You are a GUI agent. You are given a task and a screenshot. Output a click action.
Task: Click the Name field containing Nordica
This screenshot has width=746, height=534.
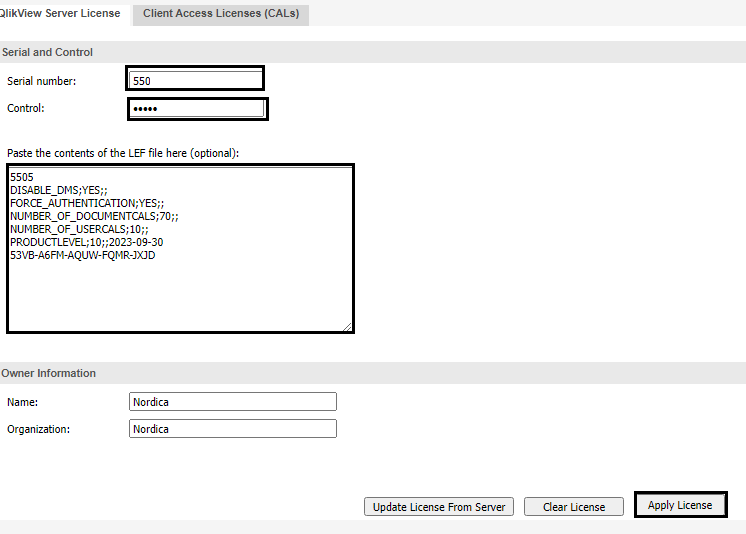tap(233, 402)
